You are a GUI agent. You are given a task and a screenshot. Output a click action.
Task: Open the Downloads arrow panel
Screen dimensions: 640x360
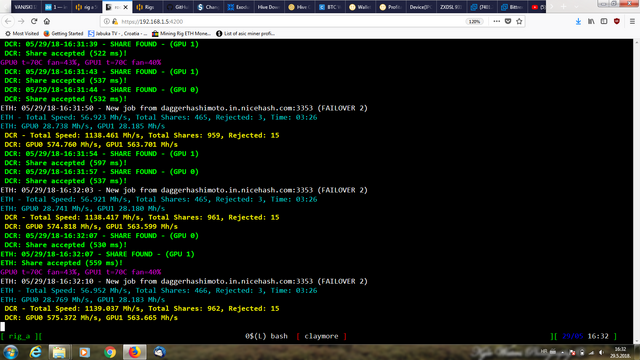pos(578,21)
